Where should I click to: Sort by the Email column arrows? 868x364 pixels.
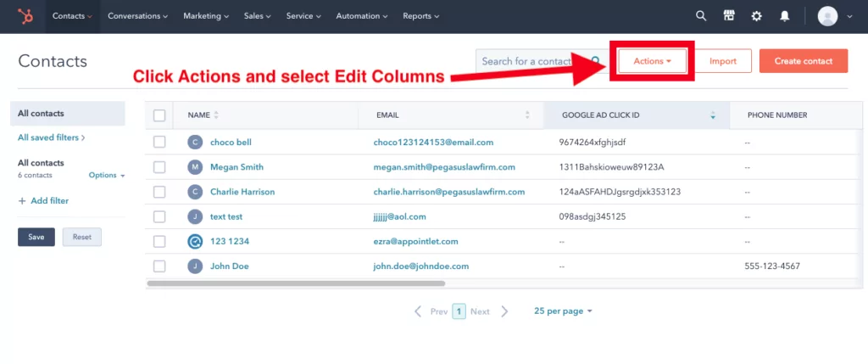pos(527,115)
